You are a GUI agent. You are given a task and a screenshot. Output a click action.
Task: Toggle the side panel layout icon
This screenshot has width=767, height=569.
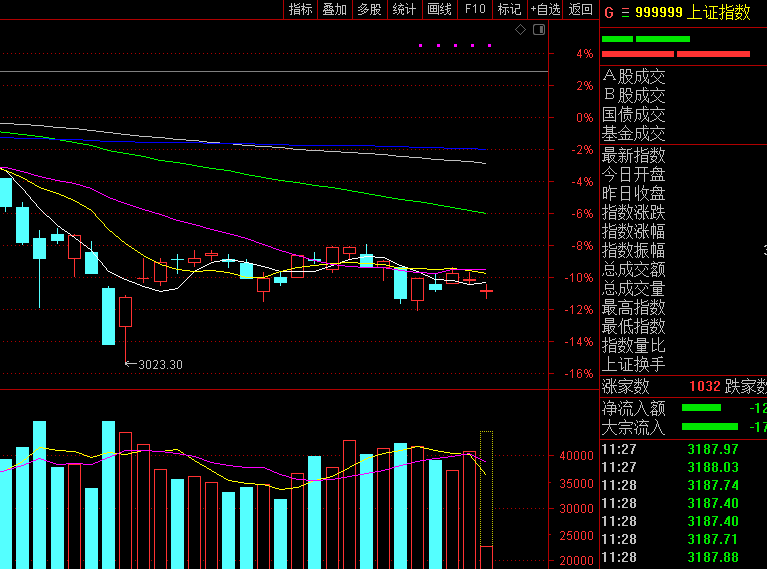[538, 30]
